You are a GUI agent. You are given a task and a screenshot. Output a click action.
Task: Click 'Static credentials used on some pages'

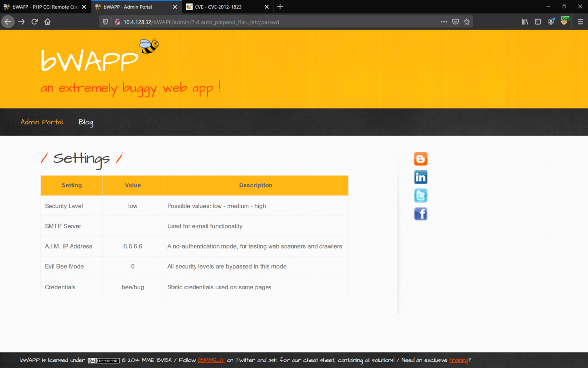[219, 287]
